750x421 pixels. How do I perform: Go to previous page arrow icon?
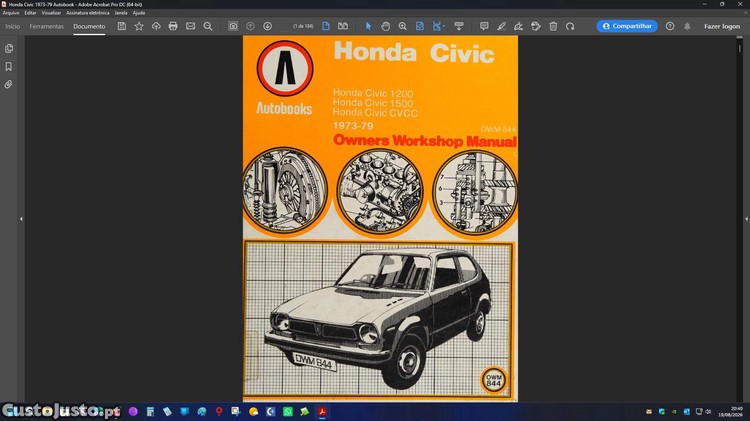pos(250,26)
